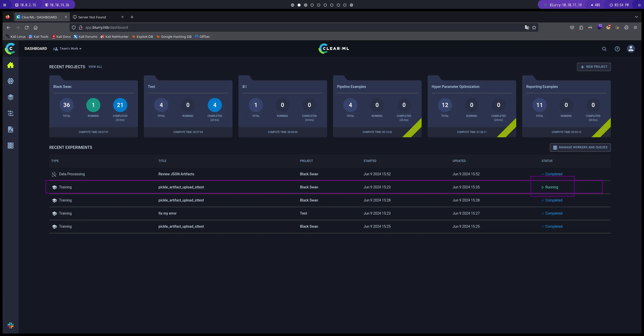Viewport: 644px width, 336px height.
Task: Select the ClearML Dashboard browser tab
Action: coord(39,17)
